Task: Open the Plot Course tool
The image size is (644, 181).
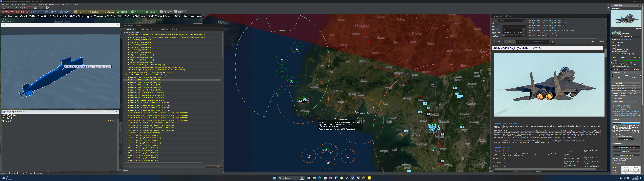Action: [37, 12]
